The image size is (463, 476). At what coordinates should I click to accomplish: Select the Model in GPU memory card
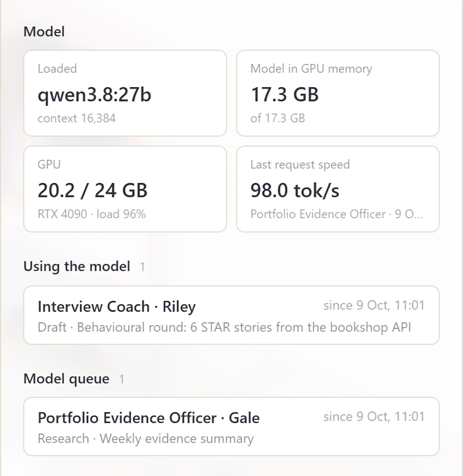(338, 93)
